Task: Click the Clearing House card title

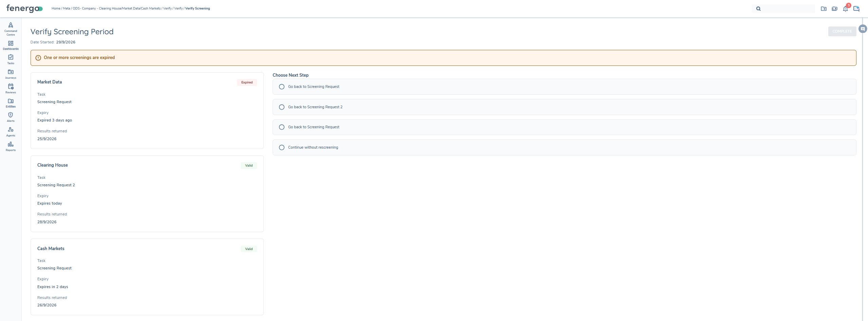Action: (53, 165)
